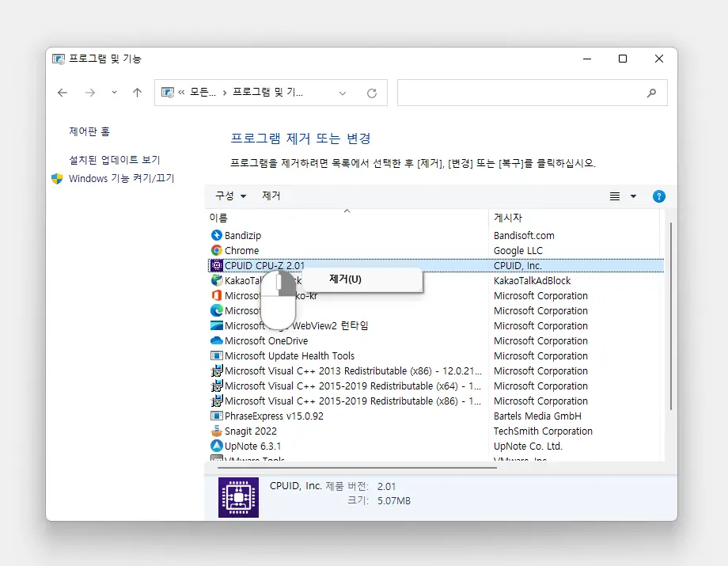Refresh the address bar location

coord(372,93)
